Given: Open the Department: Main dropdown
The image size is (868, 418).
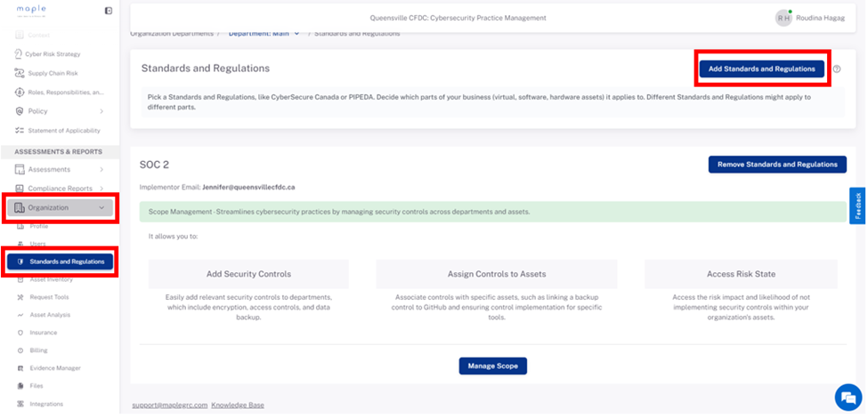Looking at the screenshot, I should (x=264, y=34).
